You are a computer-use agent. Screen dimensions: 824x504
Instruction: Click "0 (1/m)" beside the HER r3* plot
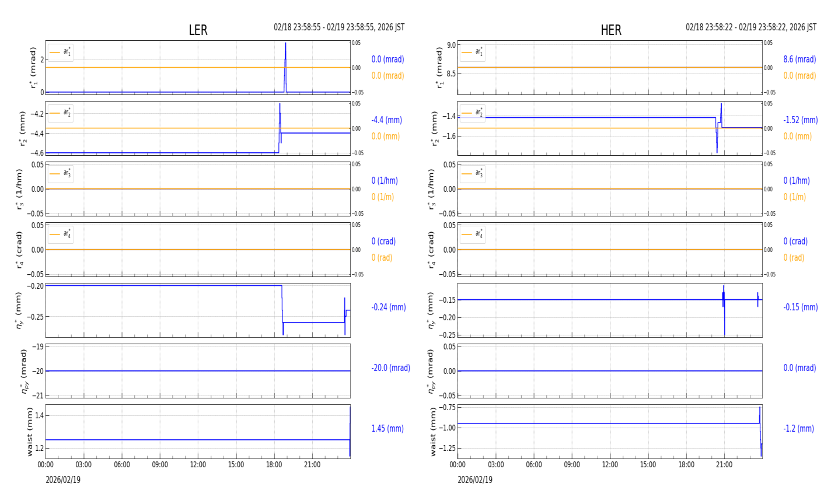tap(794, 197)
